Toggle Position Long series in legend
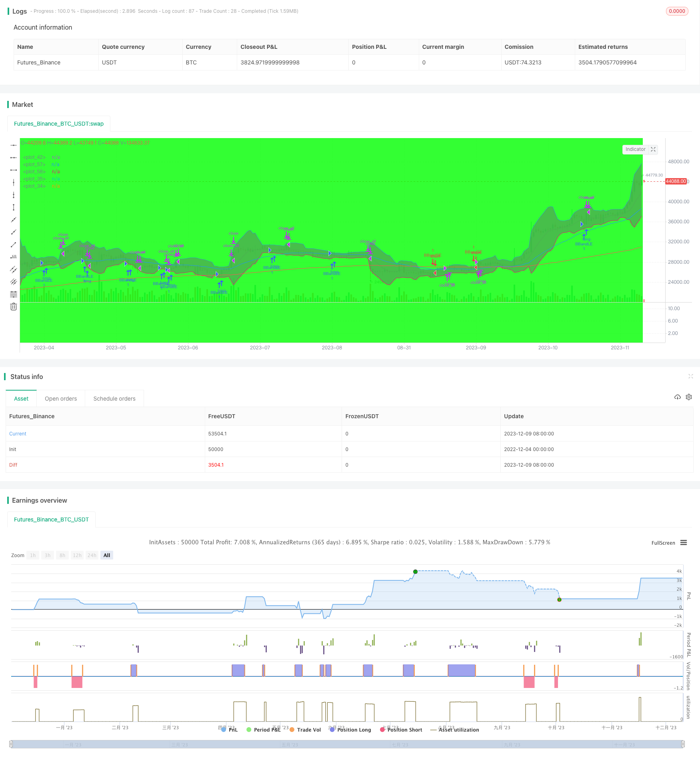 [350, 730]
